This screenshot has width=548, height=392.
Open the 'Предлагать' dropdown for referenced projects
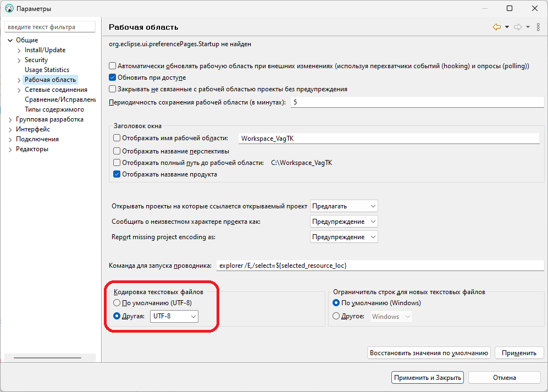[344, 206]
